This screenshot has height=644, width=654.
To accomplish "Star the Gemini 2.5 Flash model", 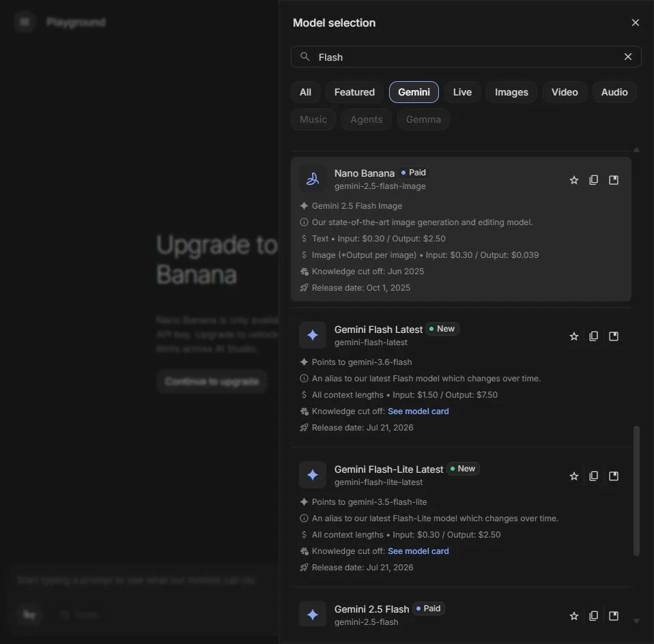I will click(574, 615).
